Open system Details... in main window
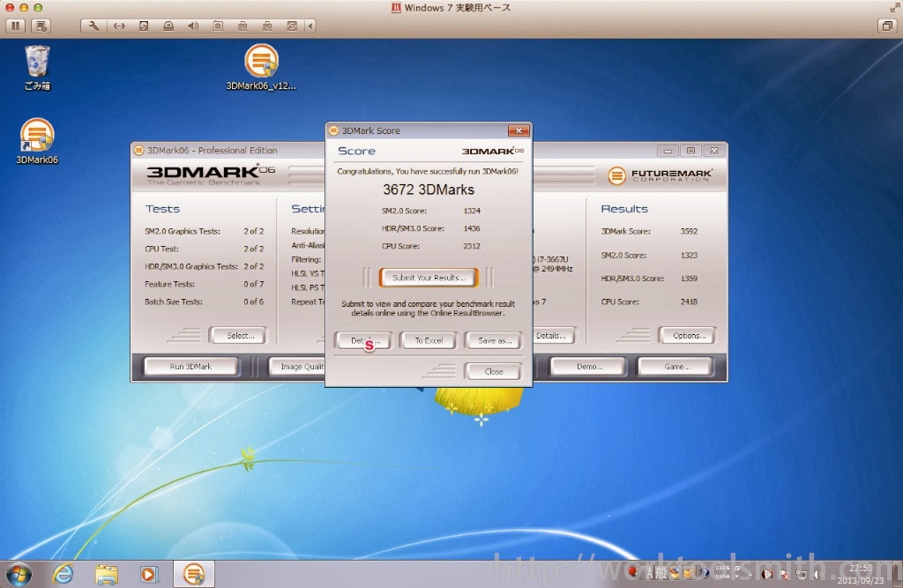Image resolution: width=903 pixels, height=588 pixels. [x=551, y=335]
